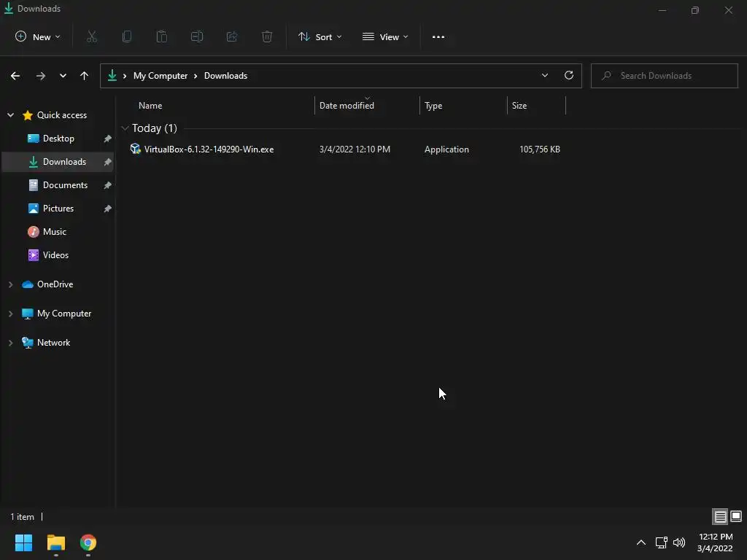747x560 pixels.
Task: Collapse the Quick access tree
Action: (x=10, y=114)
